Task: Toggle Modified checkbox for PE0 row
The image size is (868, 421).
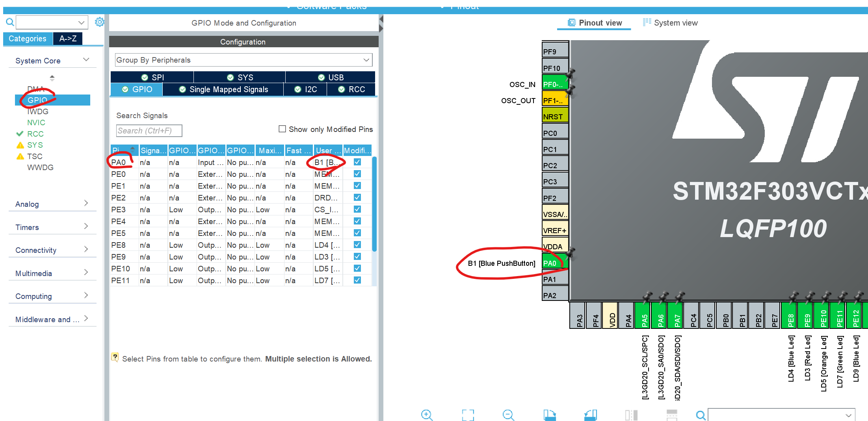Action: click(x=357, y=174)
